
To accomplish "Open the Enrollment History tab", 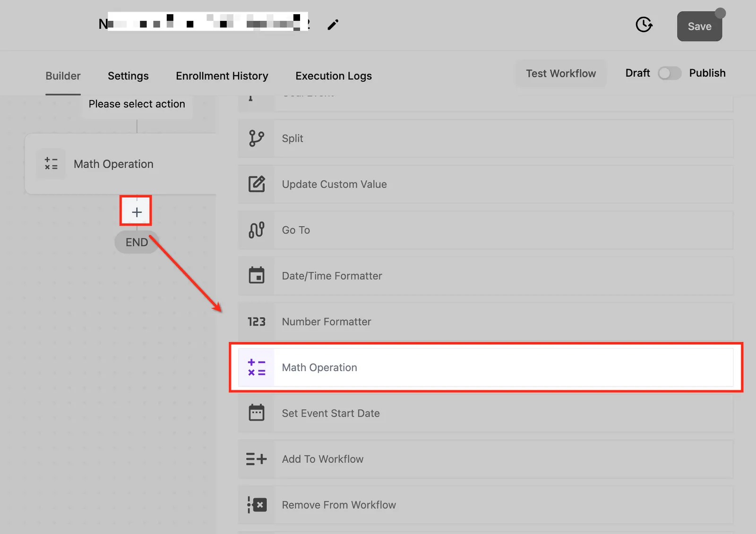I will coord(222,76).
